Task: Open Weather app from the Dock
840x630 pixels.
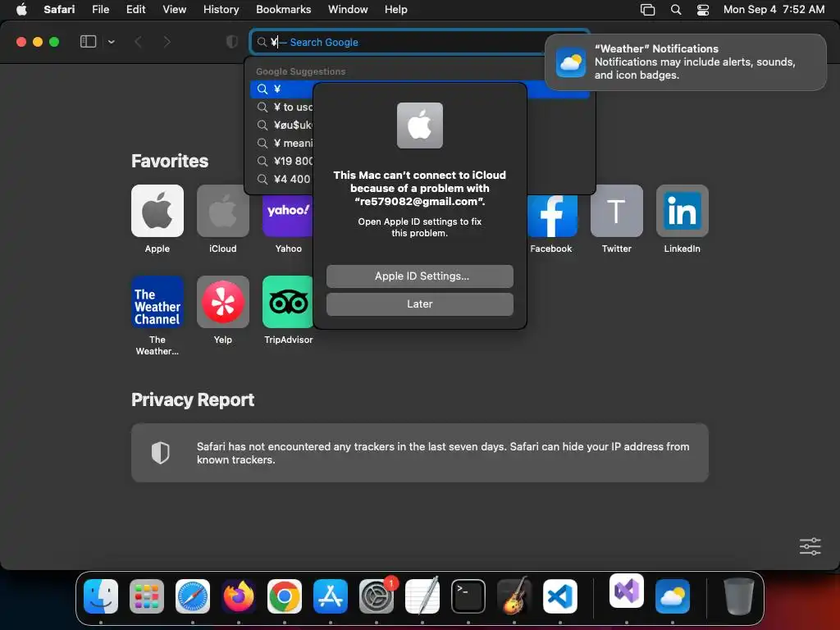Action: tap(673, 596)
